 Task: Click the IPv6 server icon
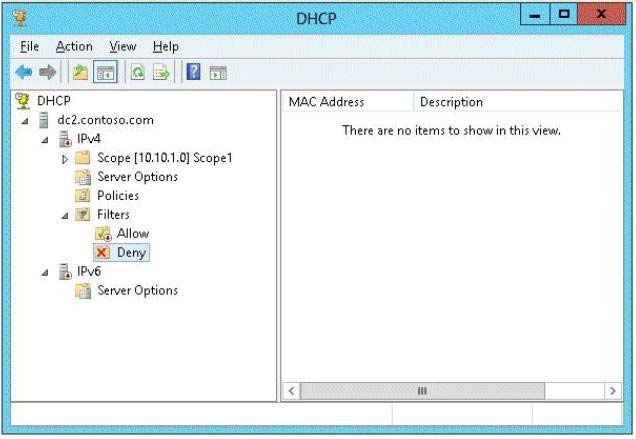[65, 271]
